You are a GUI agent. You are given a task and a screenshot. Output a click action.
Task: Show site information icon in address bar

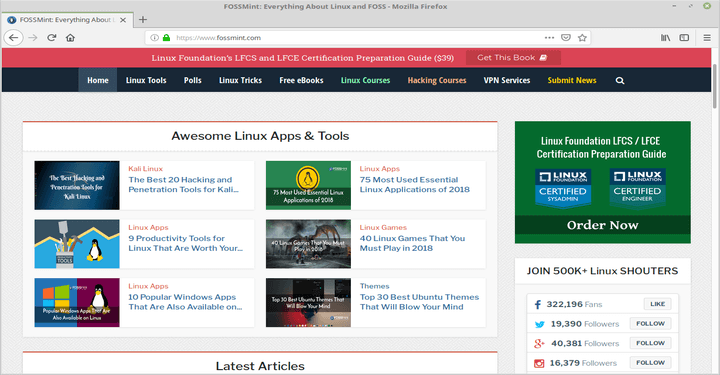155,38
